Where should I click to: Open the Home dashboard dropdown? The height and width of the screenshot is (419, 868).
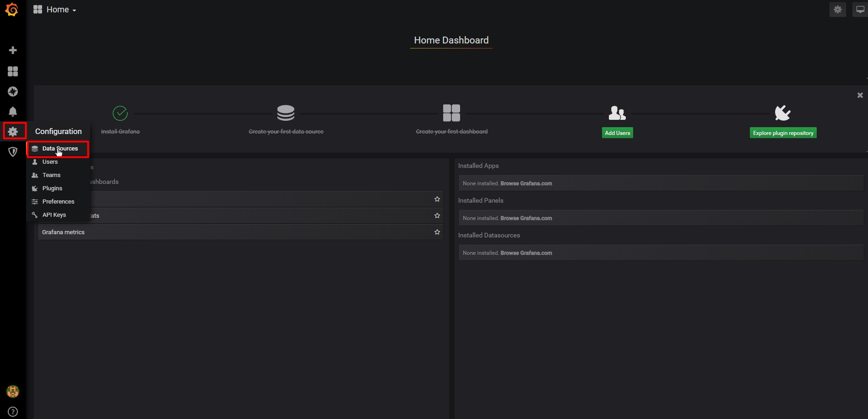54,10
